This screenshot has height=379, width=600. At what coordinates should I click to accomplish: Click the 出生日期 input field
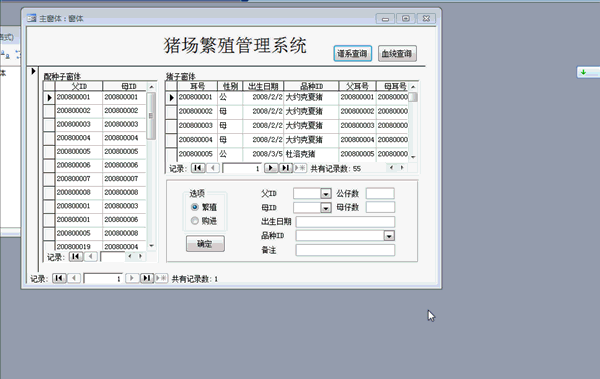(345, 222)
